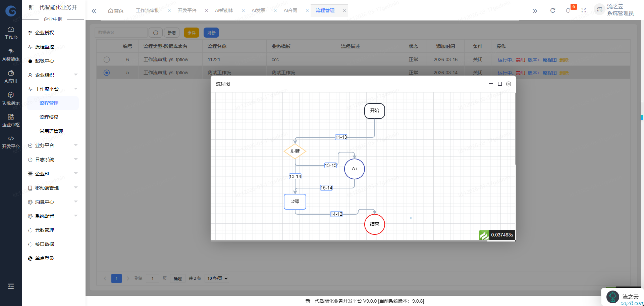Click the 新增 button
This screenshot has height=306, width=644.
(171, 33)
